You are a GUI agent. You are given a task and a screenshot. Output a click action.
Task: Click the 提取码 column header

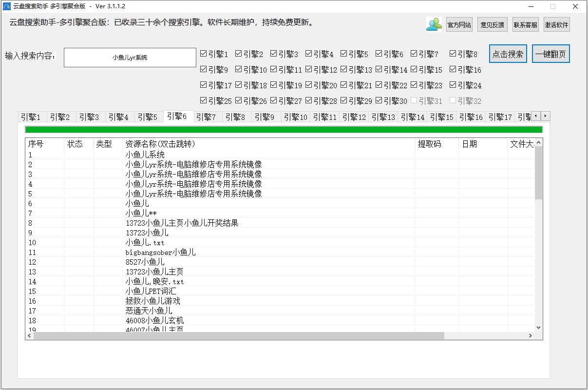[x=437, y=144]
